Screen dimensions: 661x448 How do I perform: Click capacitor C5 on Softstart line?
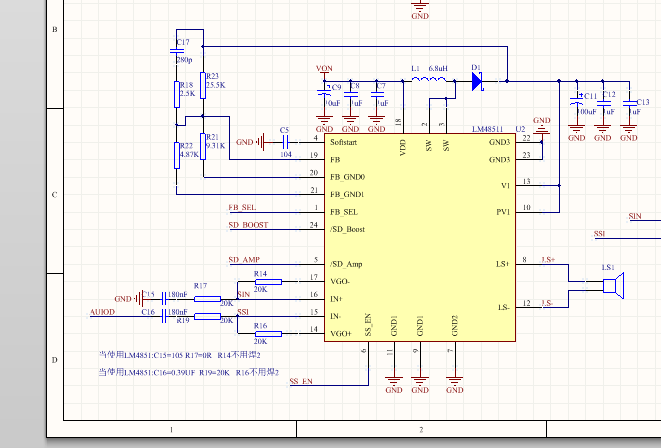coord(285,142)
